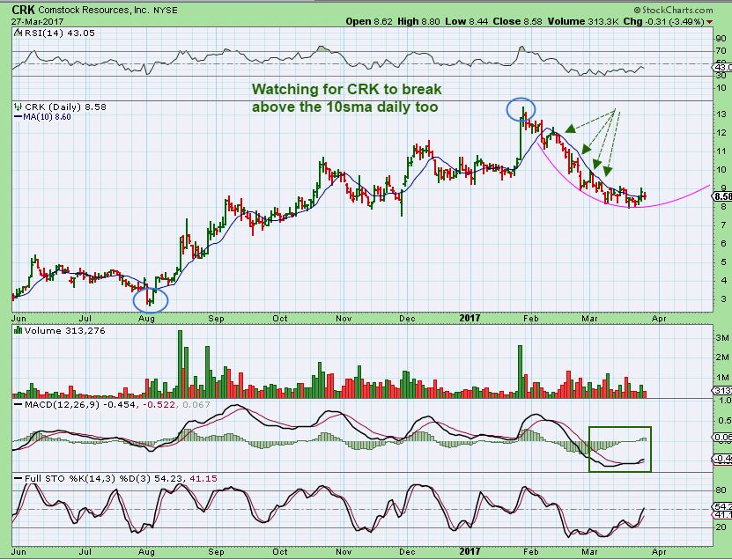Select the green rectangle on MACD panel
Screen dimensions: 732x560
(x=620, y=448)
